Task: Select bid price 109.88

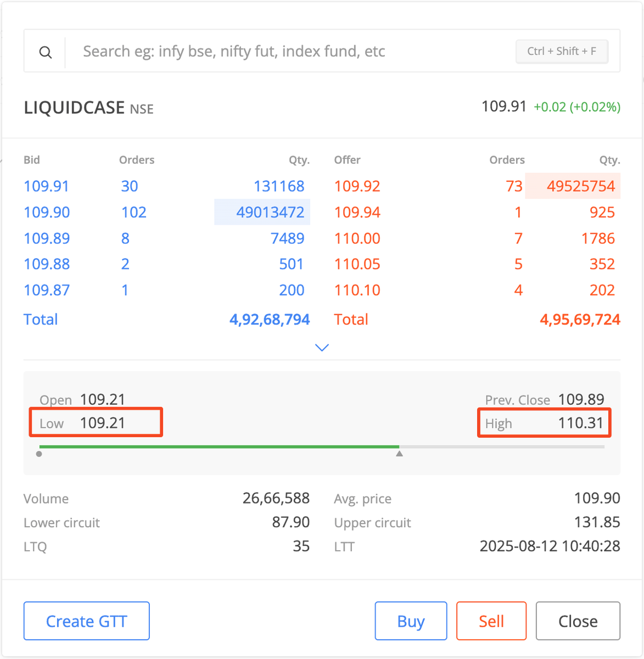Action: (x=47, y=264)
